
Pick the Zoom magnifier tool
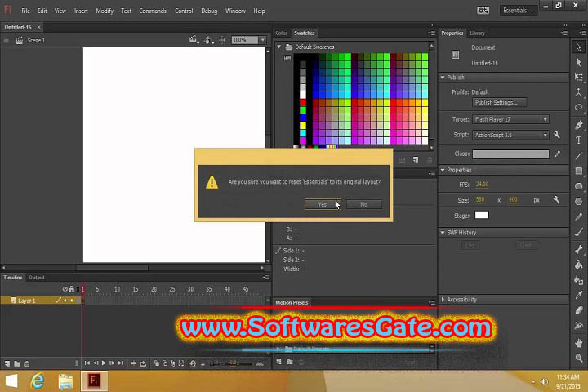pos(579,358)
